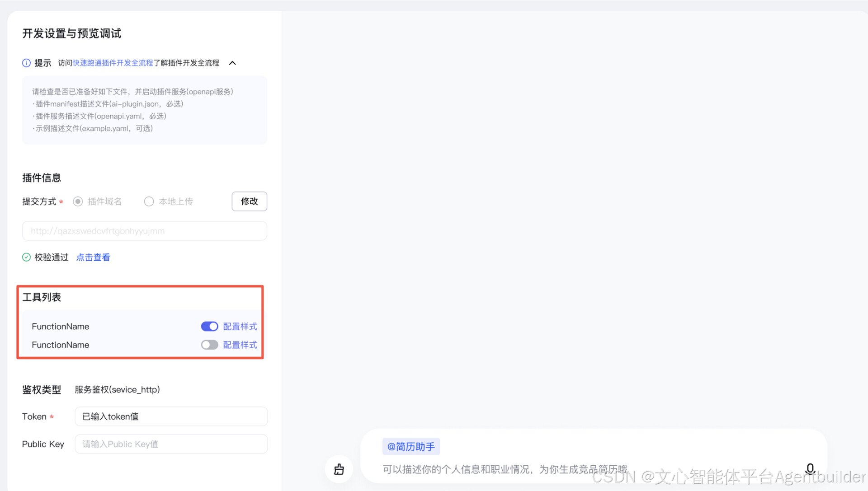This screenshot has width=868, height=491.
Task: Collapse the 提示 hint section chevron
Action: tap(232, 63)
